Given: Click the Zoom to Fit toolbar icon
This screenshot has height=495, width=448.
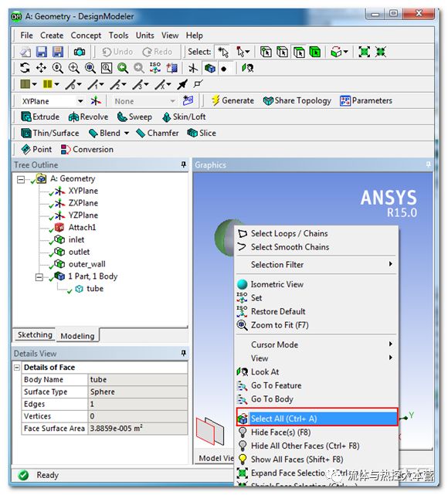Looking at the screenshot, I should tap(90, 68).
